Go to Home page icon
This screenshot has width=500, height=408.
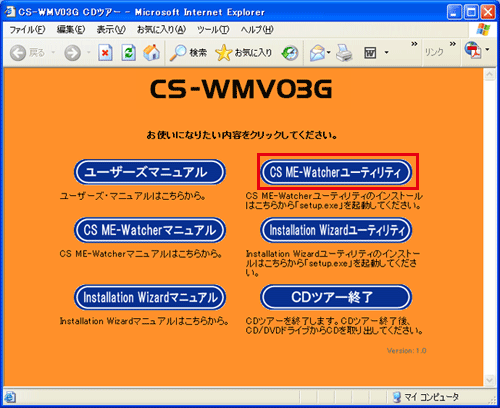[152, 52]
